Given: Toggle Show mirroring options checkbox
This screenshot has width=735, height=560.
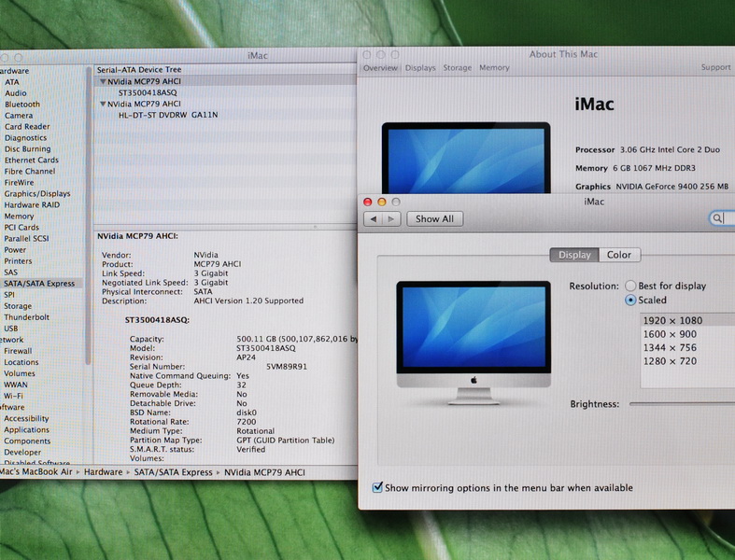Looking at the screenshot, I should (x=377, y=487).
